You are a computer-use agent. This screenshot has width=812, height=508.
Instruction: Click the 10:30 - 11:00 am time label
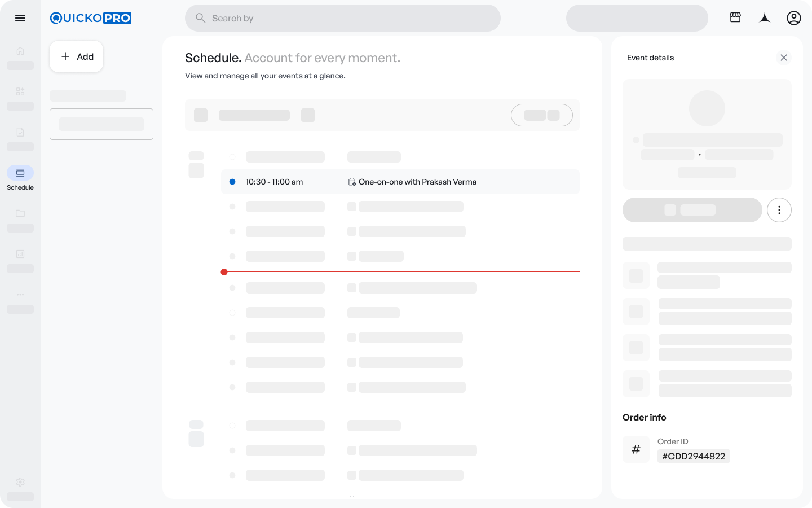pos(274,182)
